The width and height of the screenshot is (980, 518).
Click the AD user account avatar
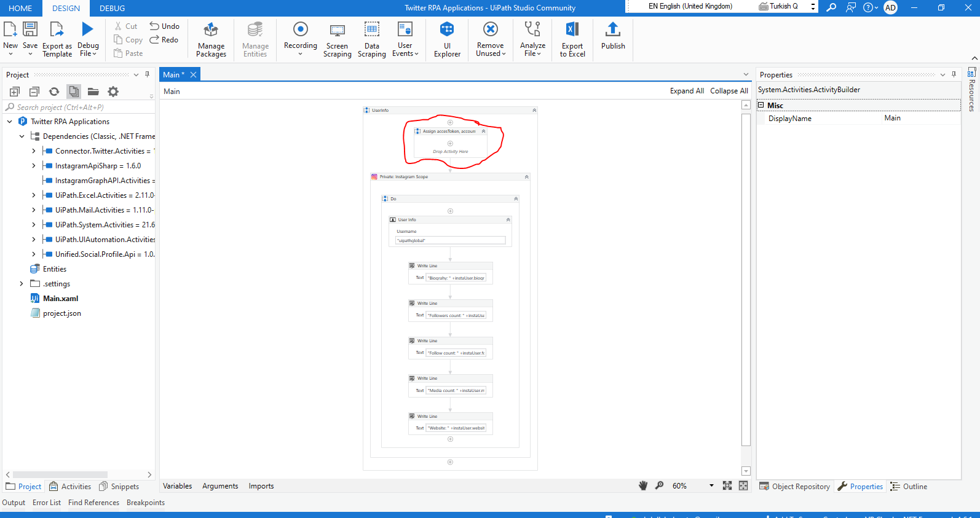(x=890, y=7)
